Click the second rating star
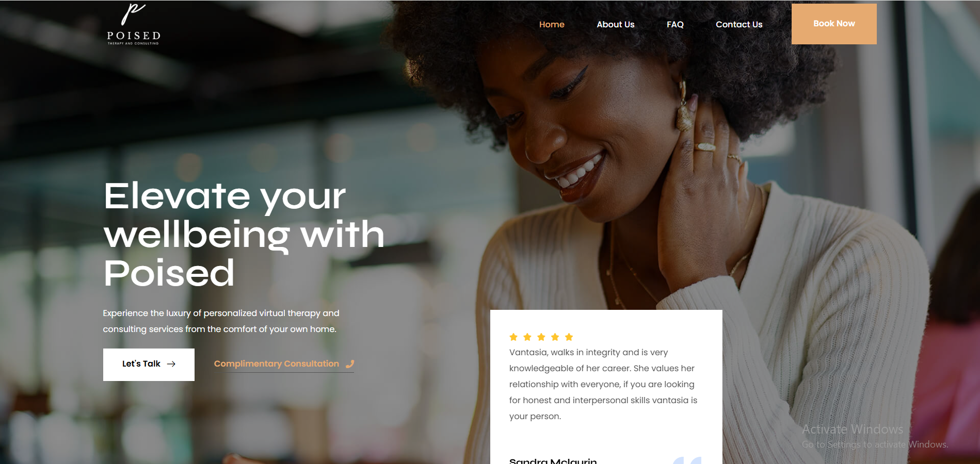Screen dimensions: 980x464 (527, 337)
